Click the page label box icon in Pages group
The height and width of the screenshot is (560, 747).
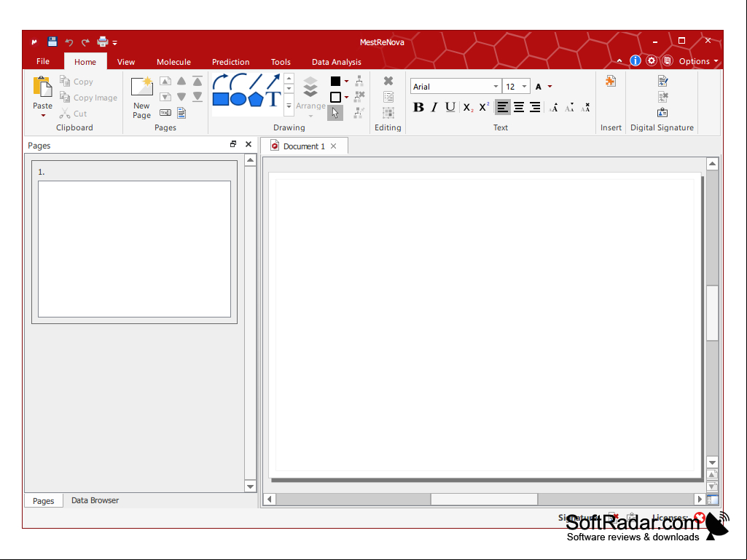(x=165, y=113)
